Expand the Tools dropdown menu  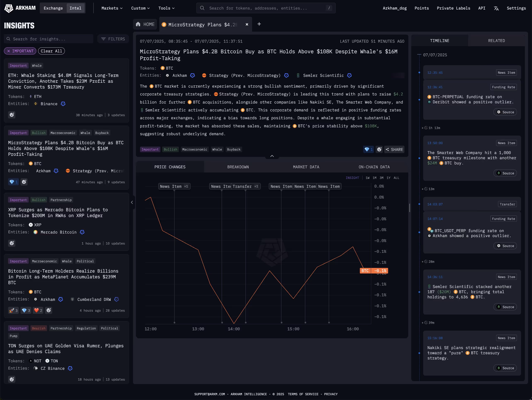click(166, 8)
